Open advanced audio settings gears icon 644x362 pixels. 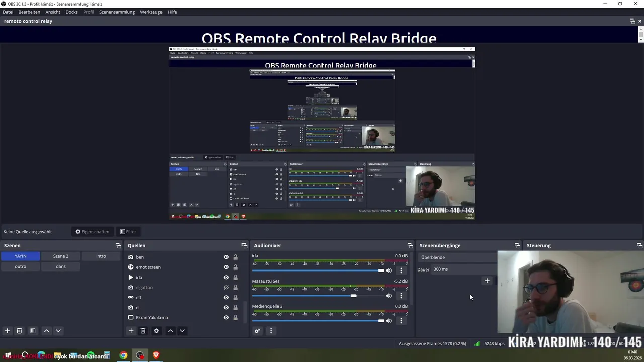[x=257, y=331]
